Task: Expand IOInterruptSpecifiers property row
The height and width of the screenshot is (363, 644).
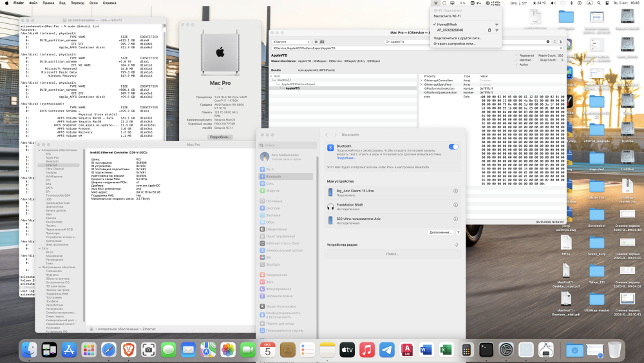Action: coord(421,84)
